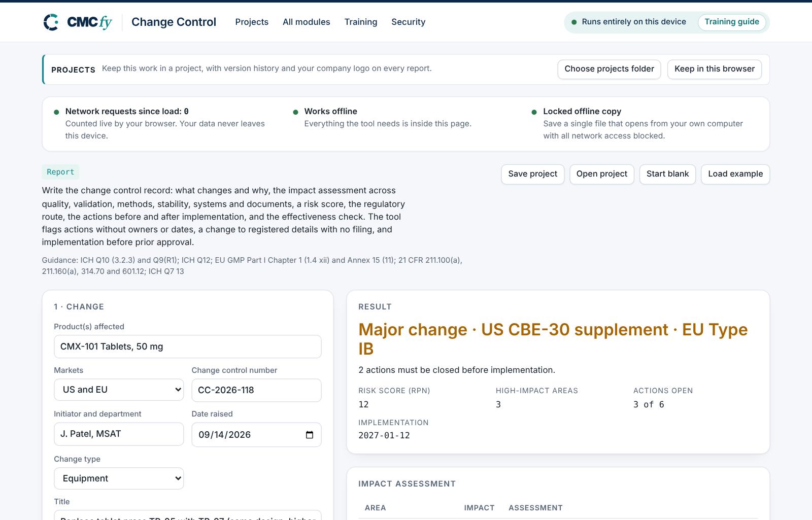This screenshot has width=812, height=520.
Task: Click the 'Locked offline copy' heading
Action: [x=582, y=111]
